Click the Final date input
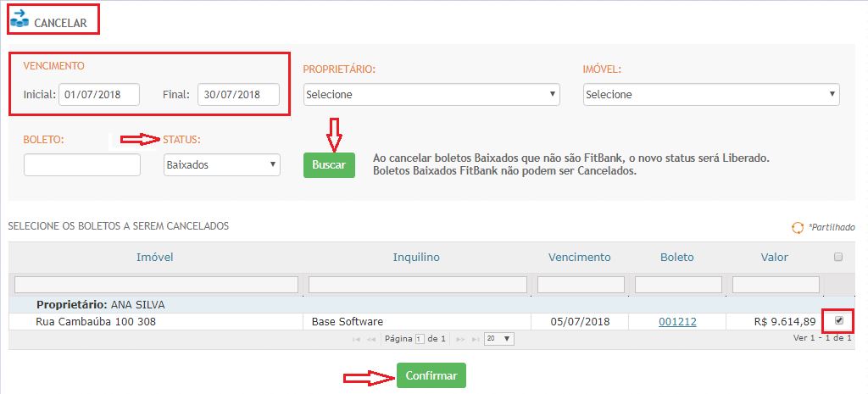Image resolution: width=868 pixels, height=394 pixels. pyautogui.click(x=238, y=94)
